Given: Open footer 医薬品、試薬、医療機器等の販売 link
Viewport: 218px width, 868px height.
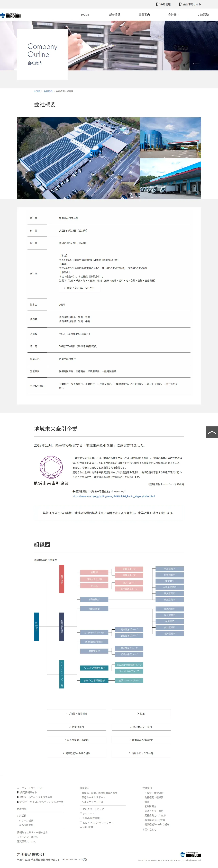Looking at the screenshot, I should [x=100, y=793].
